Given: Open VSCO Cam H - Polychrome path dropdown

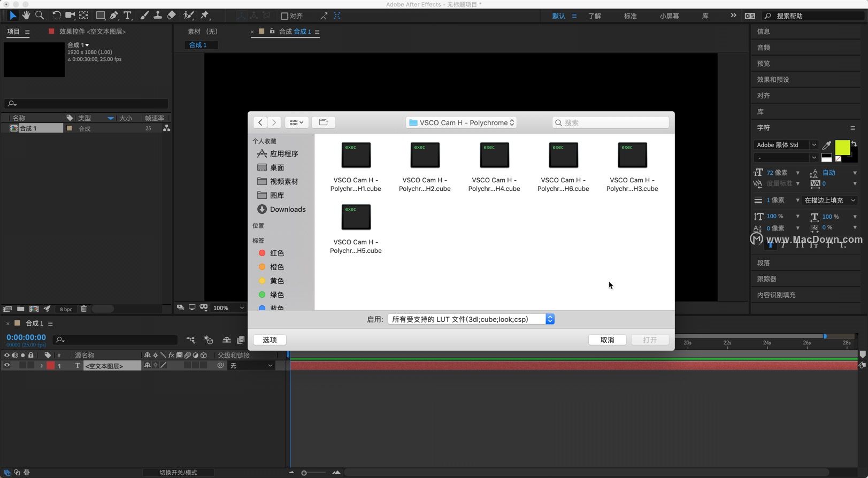Looking at the screenshot, I should [461, 122].
